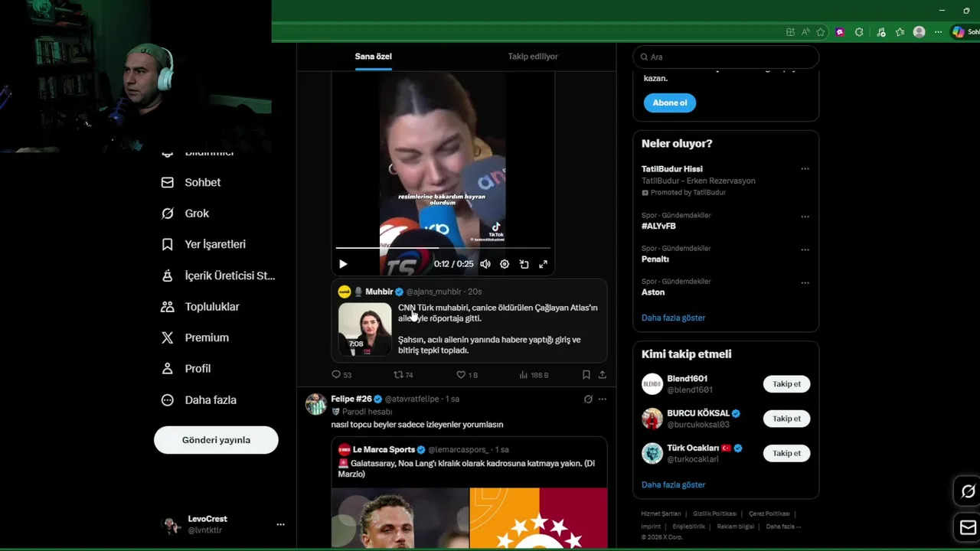
Task: Seek on the video progress bar
Action: pos(443,248)
